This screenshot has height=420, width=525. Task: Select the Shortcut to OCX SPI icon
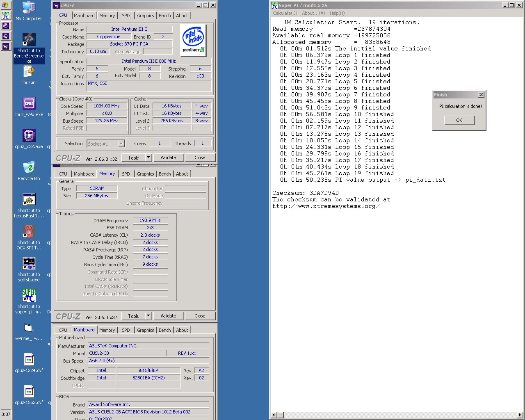[29, 237]
